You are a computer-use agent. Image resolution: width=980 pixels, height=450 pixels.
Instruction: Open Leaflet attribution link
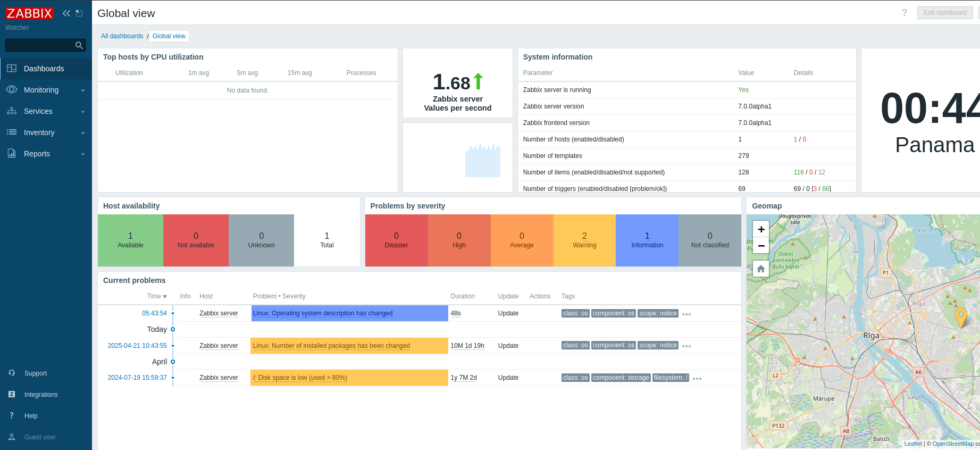(913, 444)
